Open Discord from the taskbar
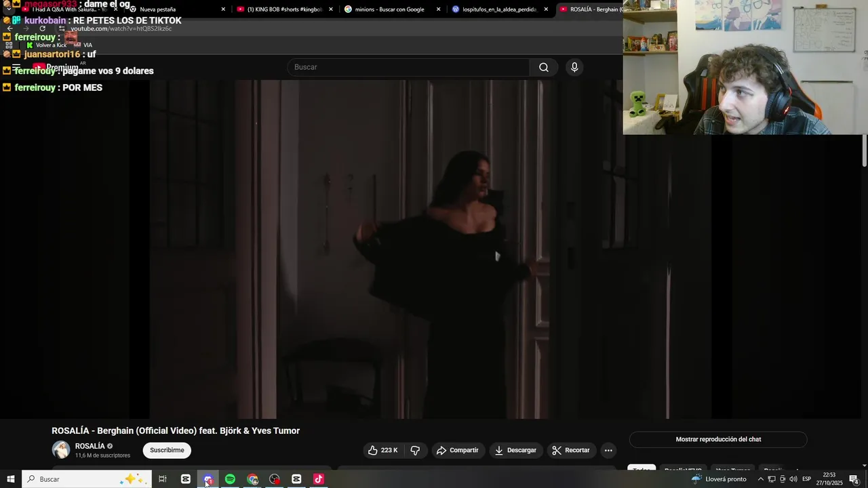The height and width of the screenshot is (488, 868). pyautogui.click(x=208, y=479)
